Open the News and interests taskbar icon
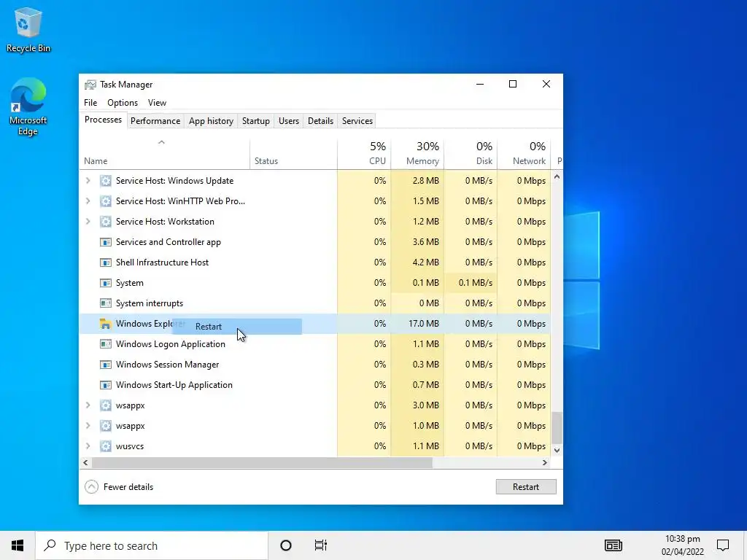 click(x=613, y=545)
